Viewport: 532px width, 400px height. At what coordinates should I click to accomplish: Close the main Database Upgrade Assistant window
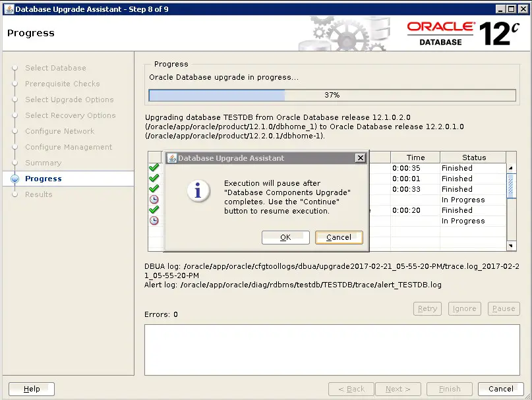523,9
